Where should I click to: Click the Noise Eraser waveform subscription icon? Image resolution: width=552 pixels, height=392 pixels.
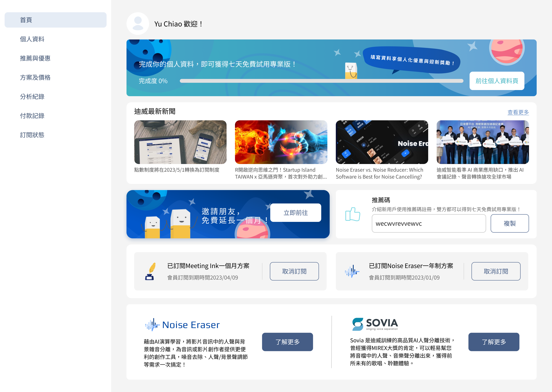coord(352,271)
